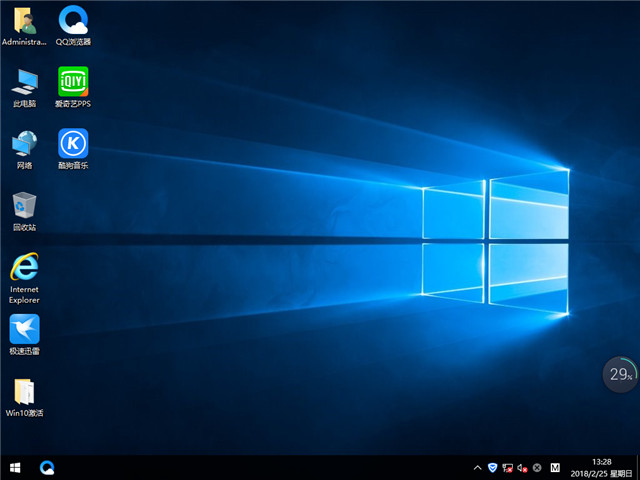640x480 pixels.
Task: Click the Show desktop strip at taskbar end
Action: [638, 468]
